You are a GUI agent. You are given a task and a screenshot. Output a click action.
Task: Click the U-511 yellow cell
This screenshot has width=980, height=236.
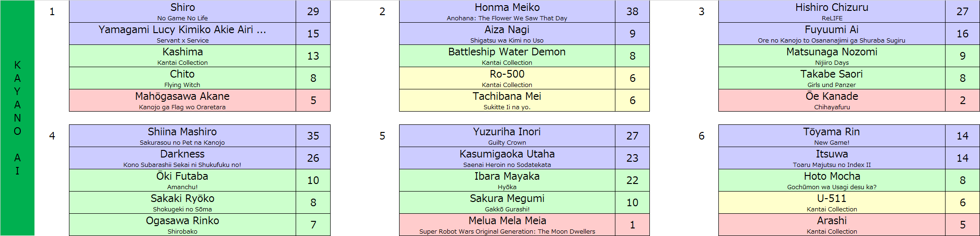pyautogui.click(x=832, y=202)
